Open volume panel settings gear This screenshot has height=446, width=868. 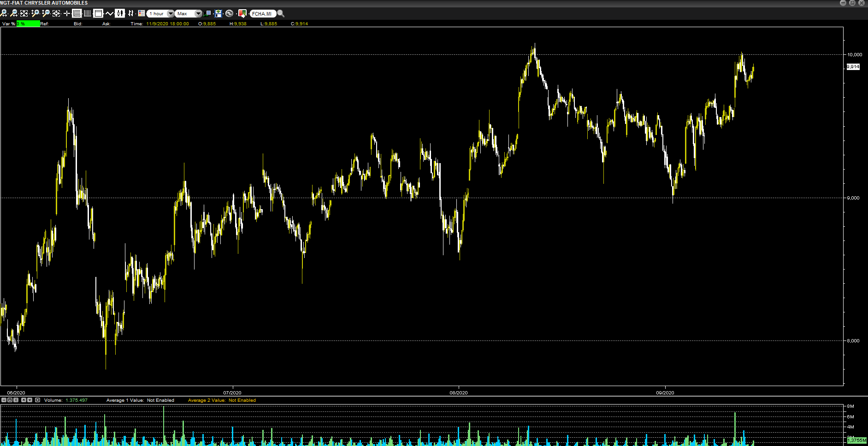(38, 400)
